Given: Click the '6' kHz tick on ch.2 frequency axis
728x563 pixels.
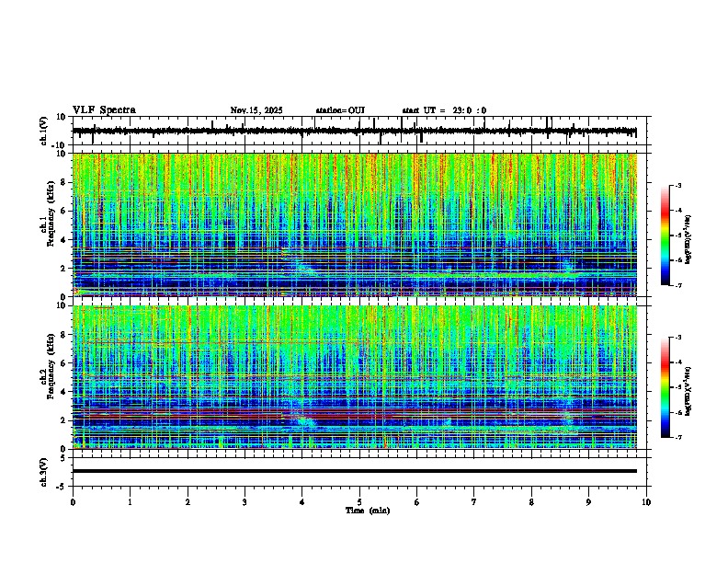Looking at the screenshot, I should pos(65,363).
